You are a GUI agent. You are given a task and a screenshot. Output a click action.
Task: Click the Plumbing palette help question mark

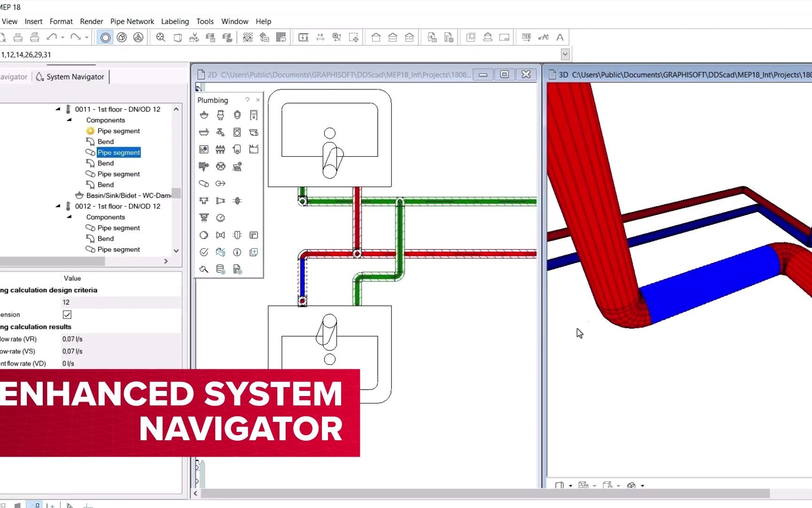pos(247,100)
